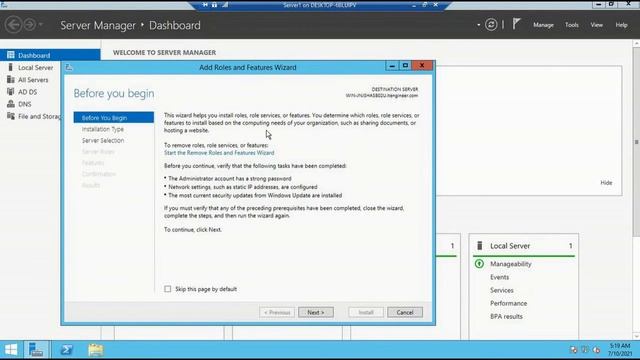The width and height of the screenshot is (640, 360).
Task: Click the Windows Start button
Action: 11,350
